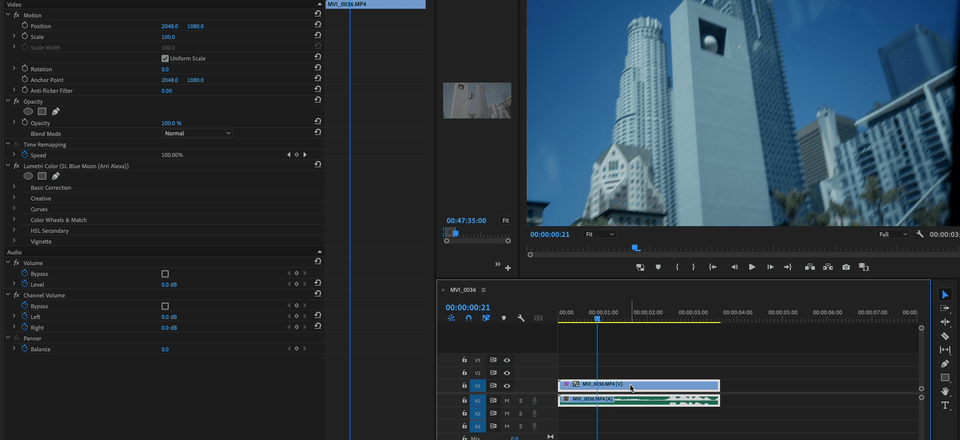Expand the Vignette section
The image size is (960, 440).
point(14,241)
